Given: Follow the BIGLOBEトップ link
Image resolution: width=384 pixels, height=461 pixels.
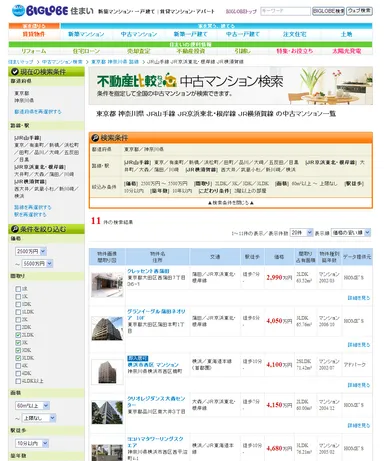Looking at the screenshot, I should 241,11.
